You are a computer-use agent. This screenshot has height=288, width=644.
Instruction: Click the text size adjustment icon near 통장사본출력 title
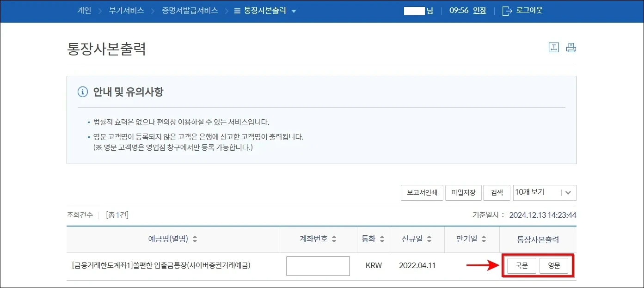point(553,47)
